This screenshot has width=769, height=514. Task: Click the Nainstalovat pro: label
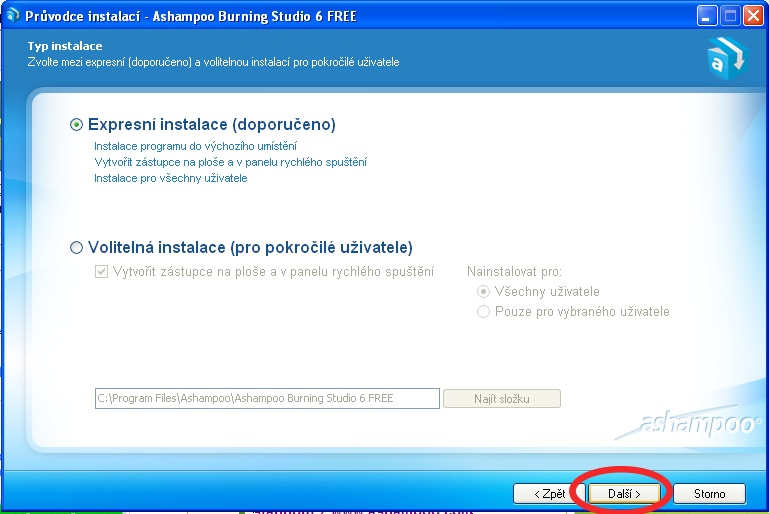(514, 272)
